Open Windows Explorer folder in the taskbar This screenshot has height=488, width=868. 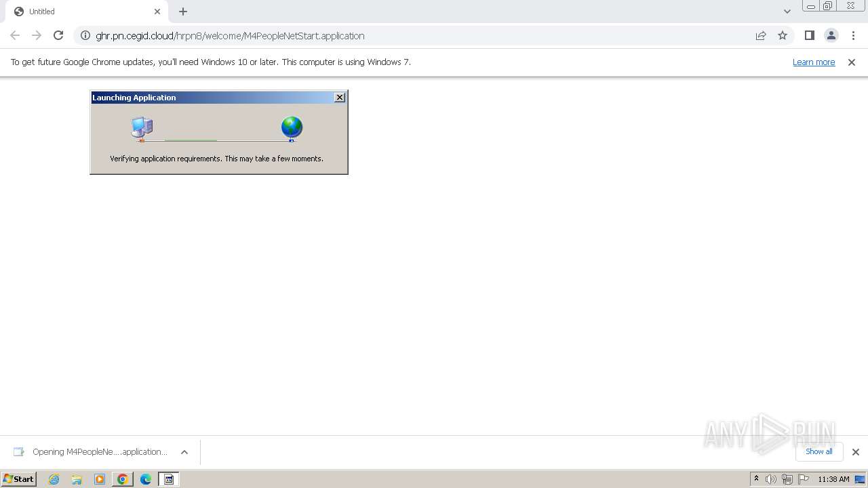[x=77, y=479]
